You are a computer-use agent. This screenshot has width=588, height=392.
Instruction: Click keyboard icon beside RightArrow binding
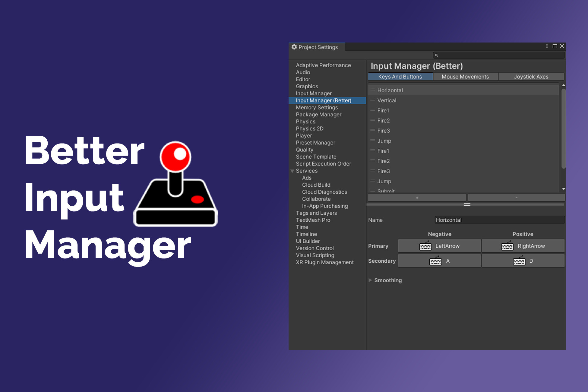[x=507, y=246]
